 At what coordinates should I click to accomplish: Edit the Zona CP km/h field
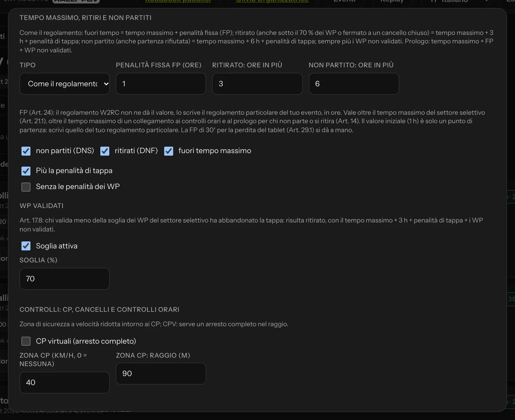tap(64, 382)
